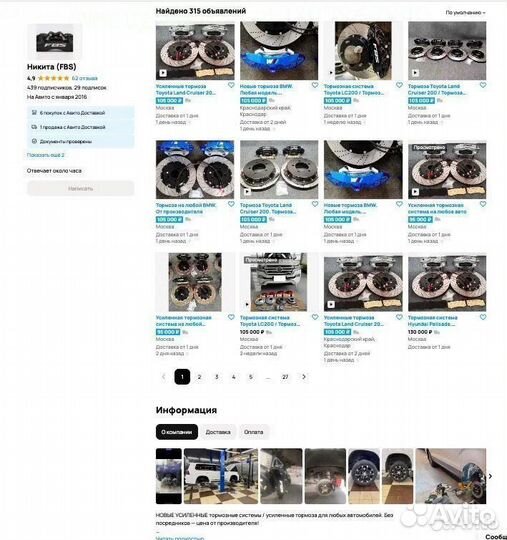
Task: Play video on Land Cruiser 200 disc set thumbnail
Action: [x=415, y=73]
